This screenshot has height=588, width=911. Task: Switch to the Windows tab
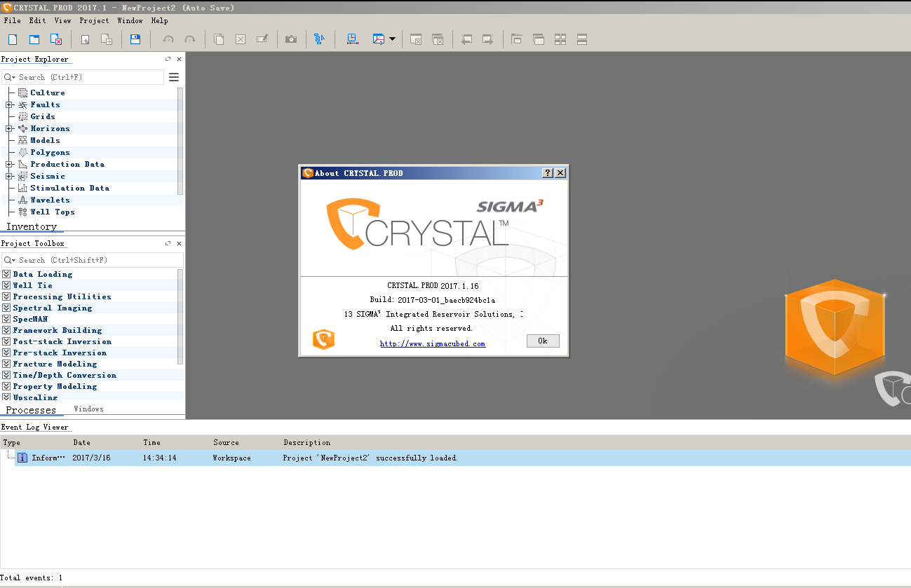(88, 409)
